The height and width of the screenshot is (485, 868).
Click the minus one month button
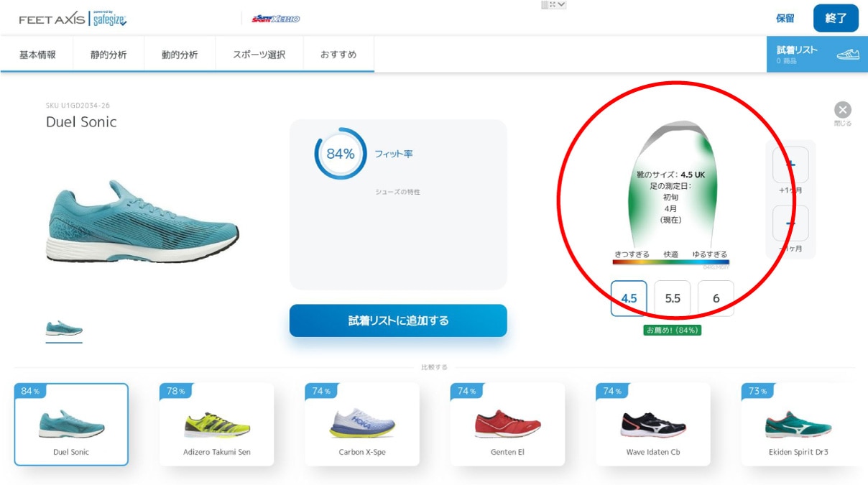pos(790,223)
